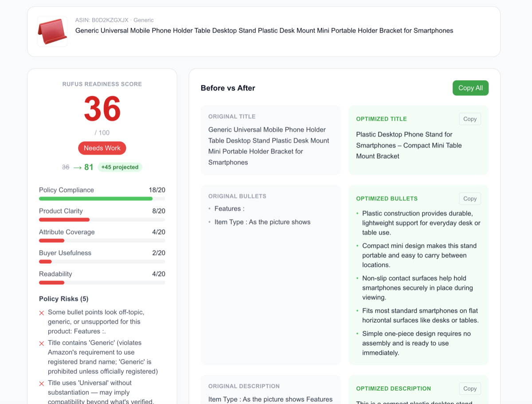The width and height of the screenshot is (532, 404).
Task: Click X icon beside Title uses 'Universal' risk
Action: click(42, 384)
